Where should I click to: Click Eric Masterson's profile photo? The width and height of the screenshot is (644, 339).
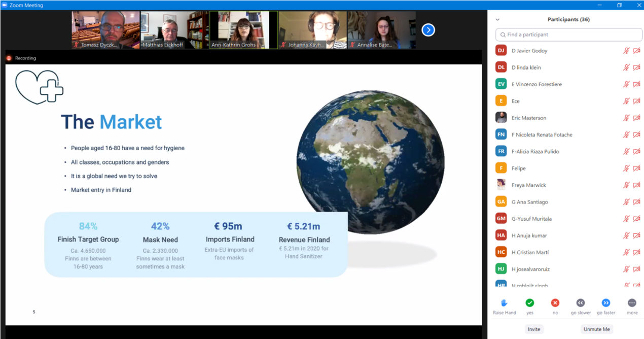point(501,118)
